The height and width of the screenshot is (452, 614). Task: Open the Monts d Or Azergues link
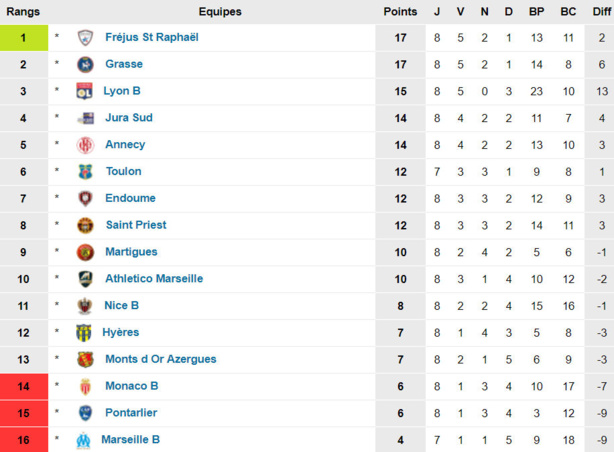[161, 359]
